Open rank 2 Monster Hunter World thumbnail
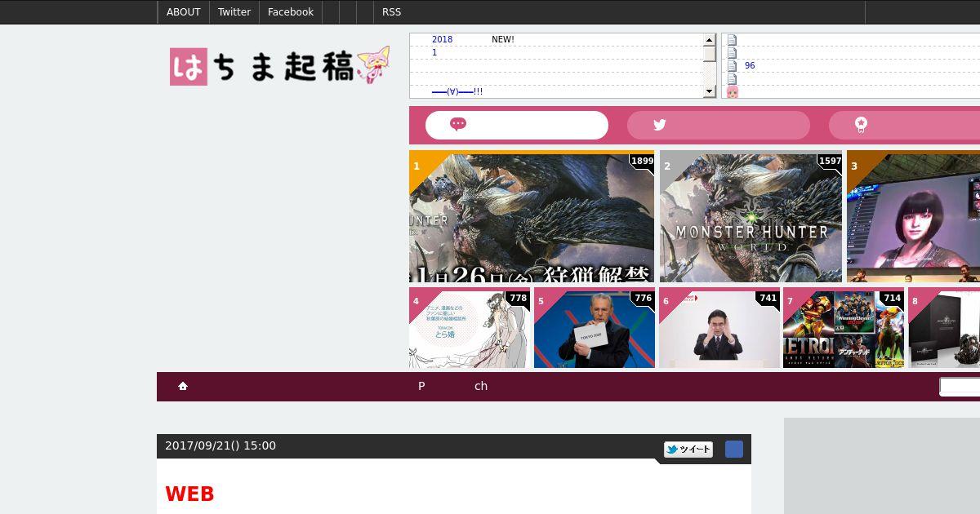 tap(751, 217)
